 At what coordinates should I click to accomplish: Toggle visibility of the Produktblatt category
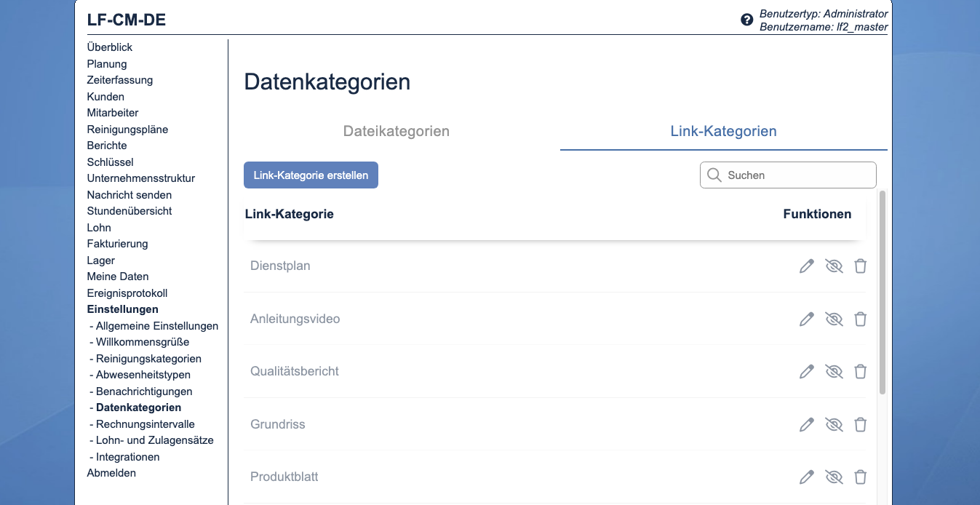pos(834,477)
